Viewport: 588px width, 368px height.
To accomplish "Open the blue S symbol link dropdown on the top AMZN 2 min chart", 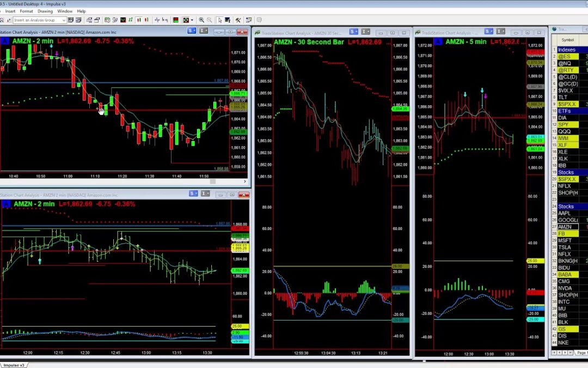I will [x=192, y=31].
